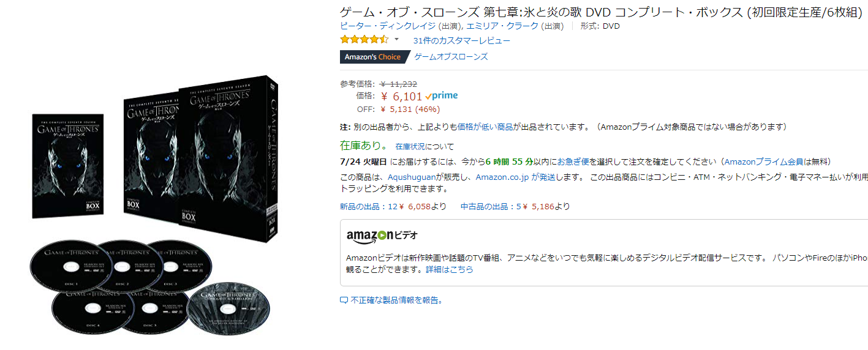
Task: Open the 31件のカスタマーレビュー link
Action: (x=461, y=40)
